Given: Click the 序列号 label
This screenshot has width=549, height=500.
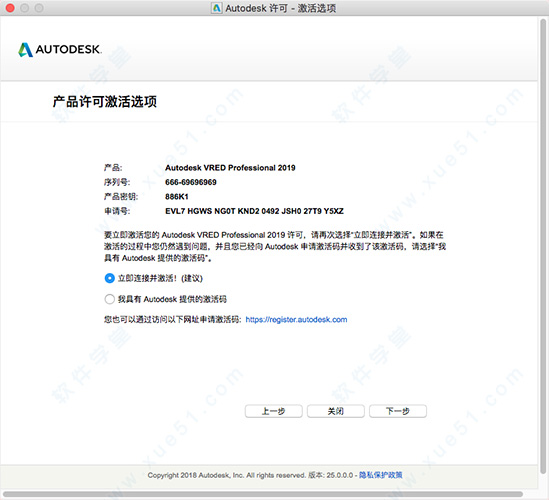Looking at the screenshot, I should click(x=117, y=182).
